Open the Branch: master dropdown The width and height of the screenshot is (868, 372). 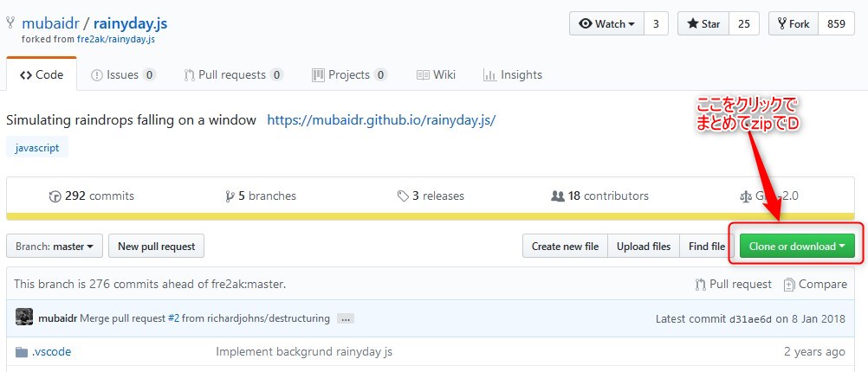[x=55, y=246]
